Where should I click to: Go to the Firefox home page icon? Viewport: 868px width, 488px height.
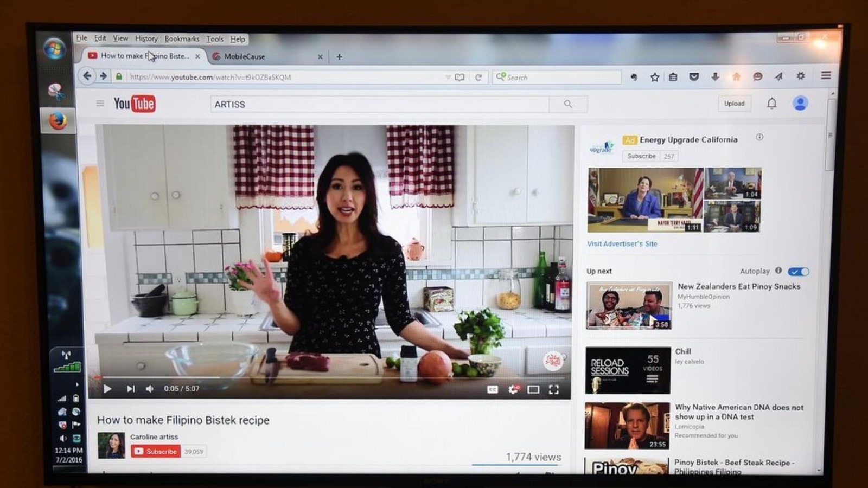point(736,77)
